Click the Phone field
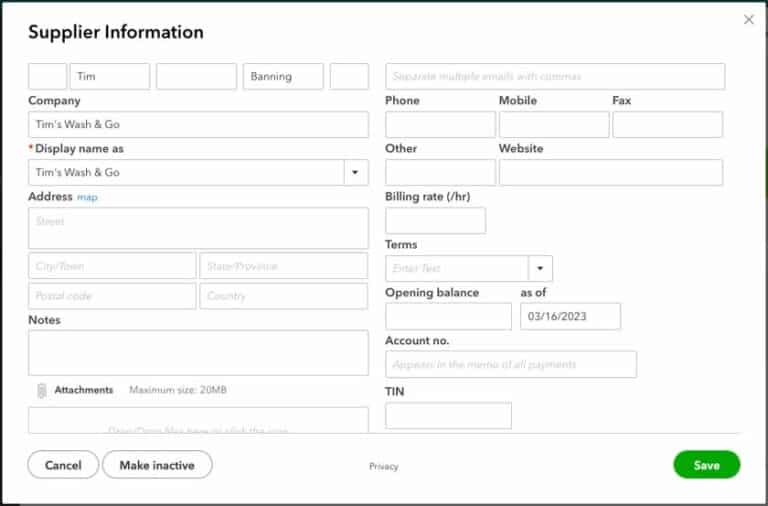Screen dimensions: 768x506 [x=440, y=124]
